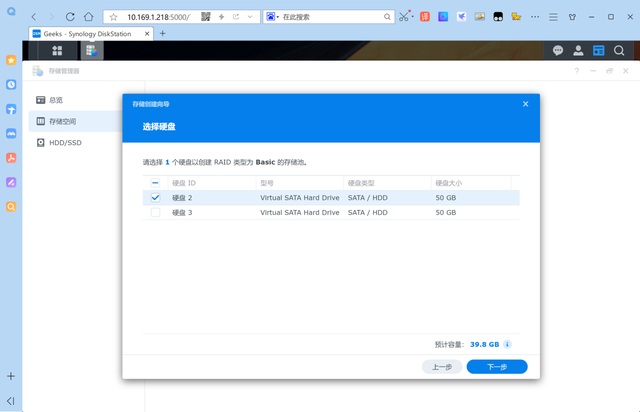The image size is (640, 412).
Task: Collapse the browser sidebar with the arrow
Action: click(x=11, y=401)
